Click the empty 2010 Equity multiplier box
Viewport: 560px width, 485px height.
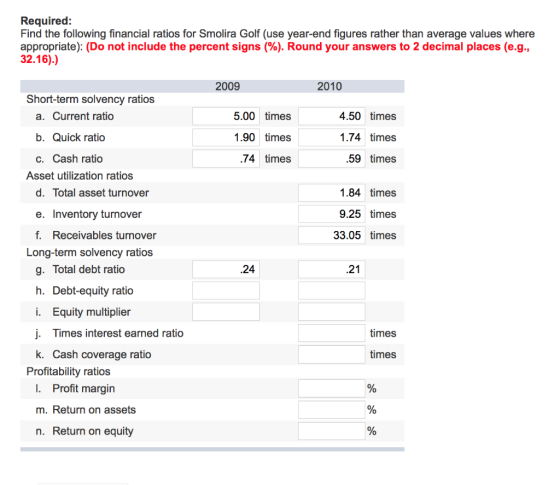click(x=332, y=312)
